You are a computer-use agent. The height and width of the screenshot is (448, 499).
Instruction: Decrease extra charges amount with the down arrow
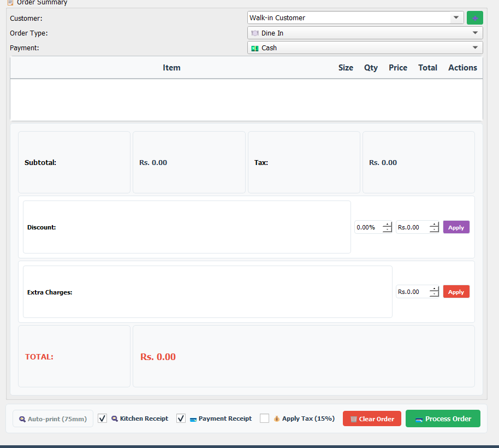(x=434, y=294)
